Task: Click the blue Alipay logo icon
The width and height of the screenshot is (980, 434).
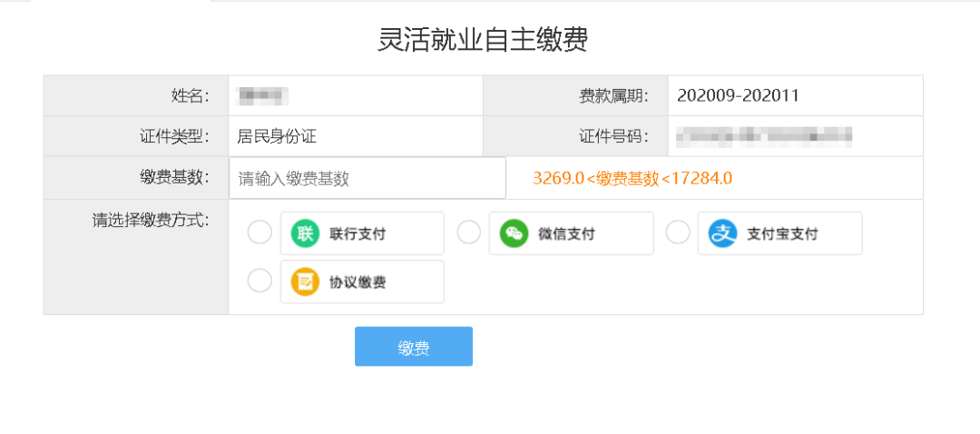Action: coord(722,233)
